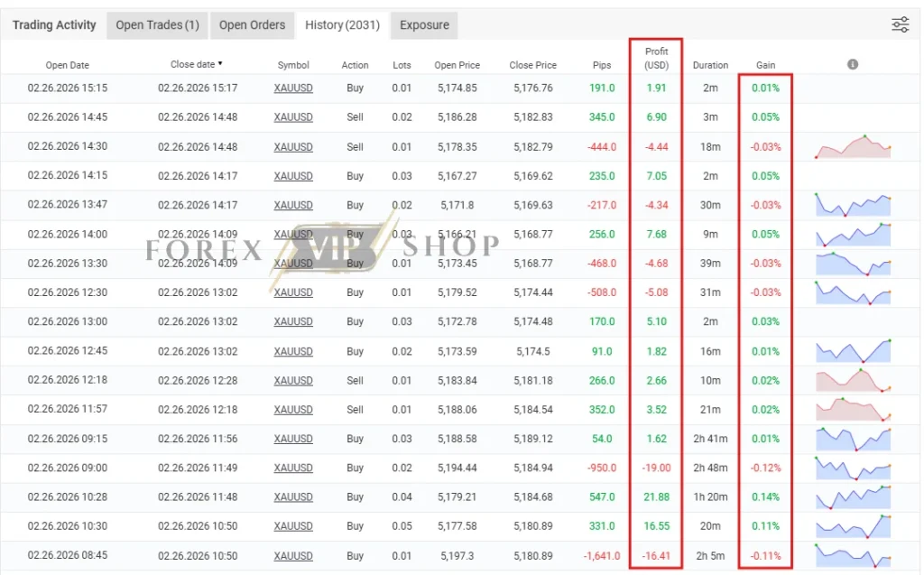
Task: Open XAUUSD link in 12:30 trade row
Action: point(293,292)
